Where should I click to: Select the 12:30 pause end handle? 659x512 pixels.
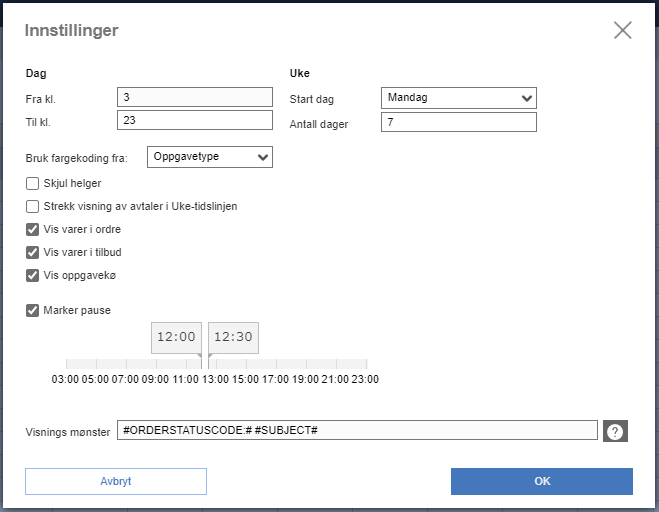point(233,338)
